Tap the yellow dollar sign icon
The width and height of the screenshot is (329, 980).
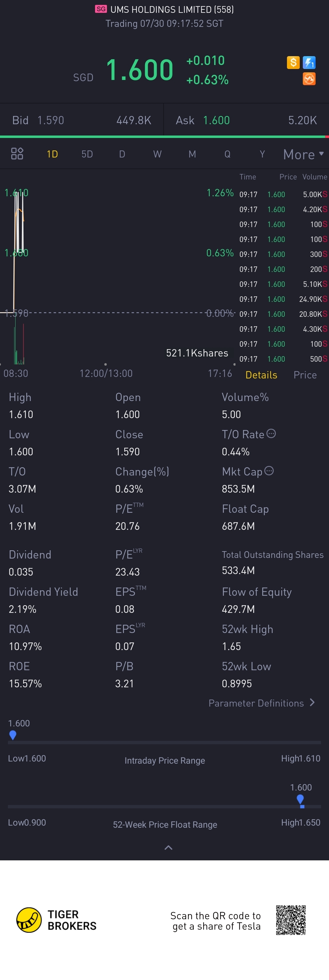293,62
